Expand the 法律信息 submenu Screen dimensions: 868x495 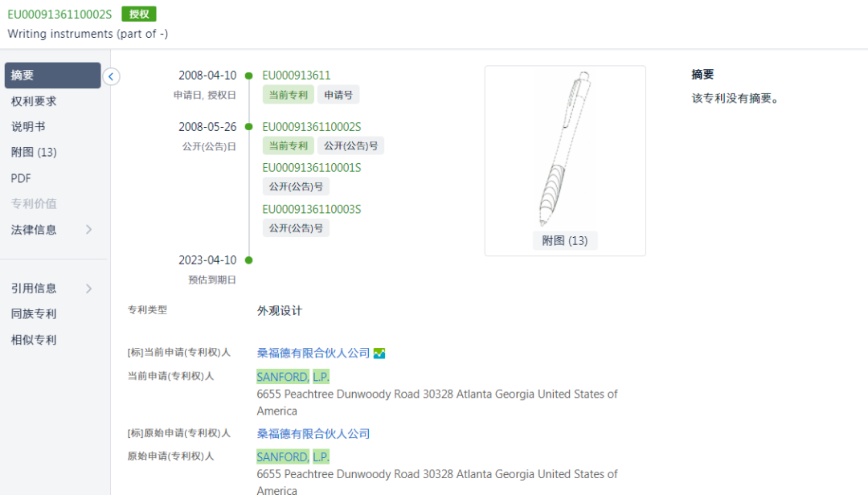[x=88, y=230]
